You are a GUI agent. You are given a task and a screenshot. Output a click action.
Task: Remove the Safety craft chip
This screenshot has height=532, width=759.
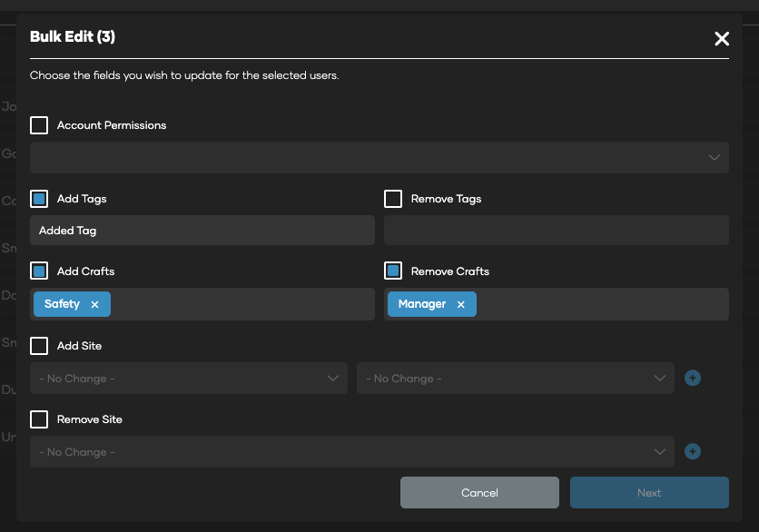click(94, 304)
